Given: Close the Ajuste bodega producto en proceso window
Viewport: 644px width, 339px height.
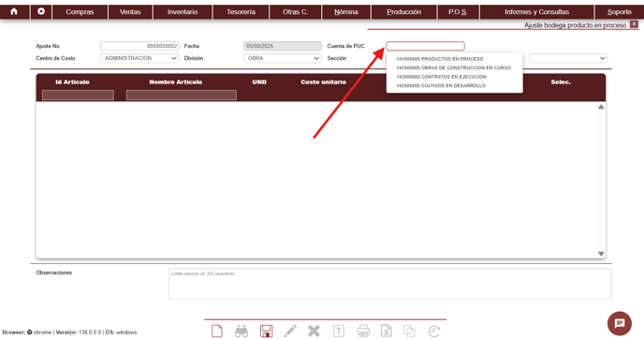Looking at the screenshot, I should pyautogui.click(x=634, y=24).
